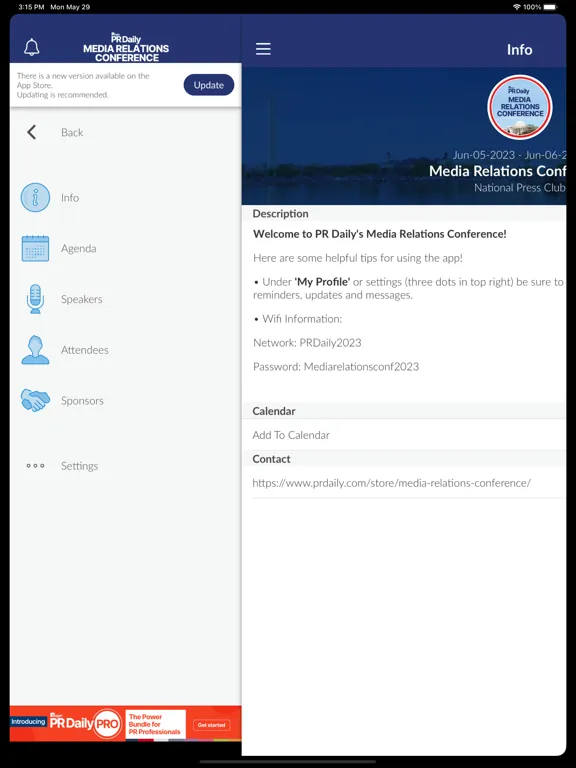Viewport: 576px width, 768px height.
Task: Open the Settings three-dots icon
Action: (x=35, y=466)
